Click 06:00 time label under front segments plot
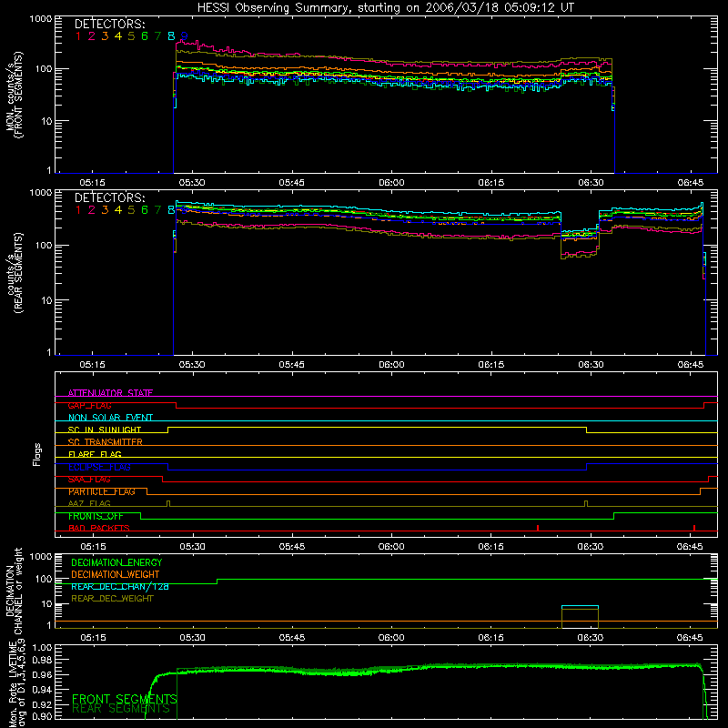 click(391, 183)
